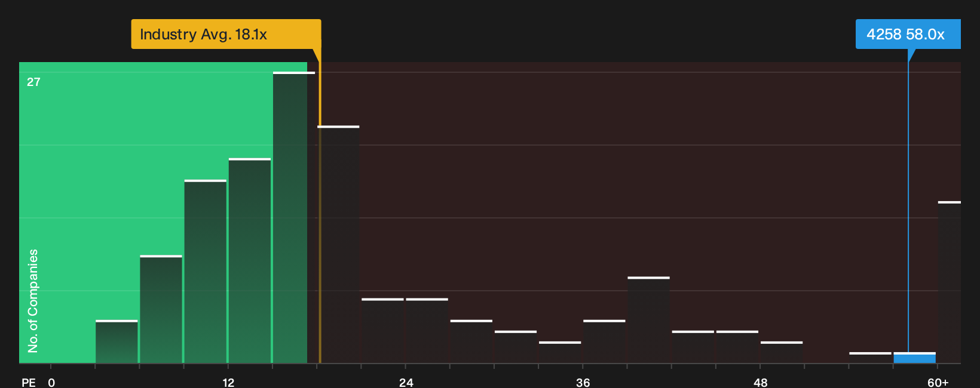
Task: Click the x-axis label 36
Action: 583,383
